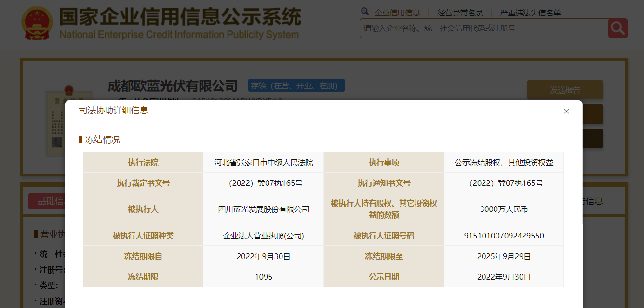Click the 被执行人证照种类 header cell
Viewport: 644px width, 308px height.
tap(143, 236)
